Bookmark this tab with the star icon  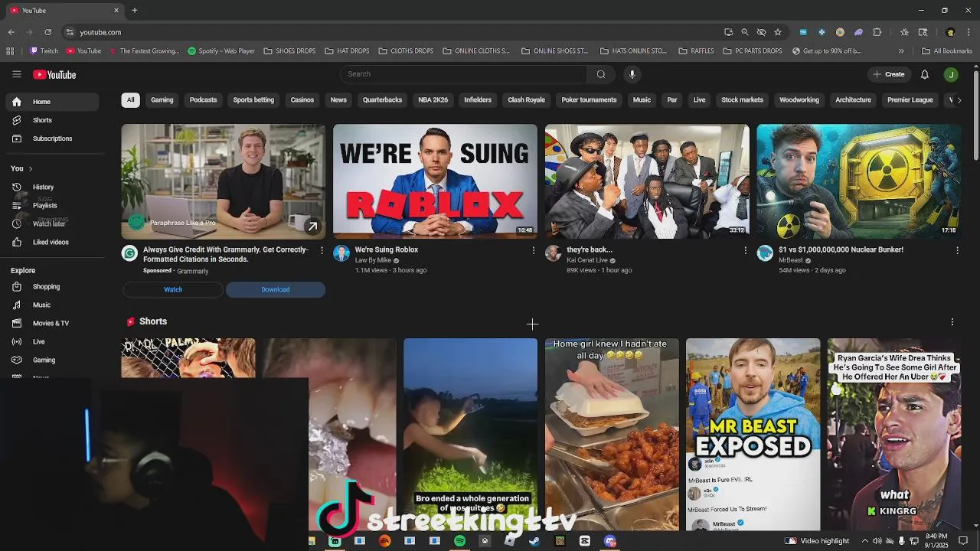(x=778, y=32)
